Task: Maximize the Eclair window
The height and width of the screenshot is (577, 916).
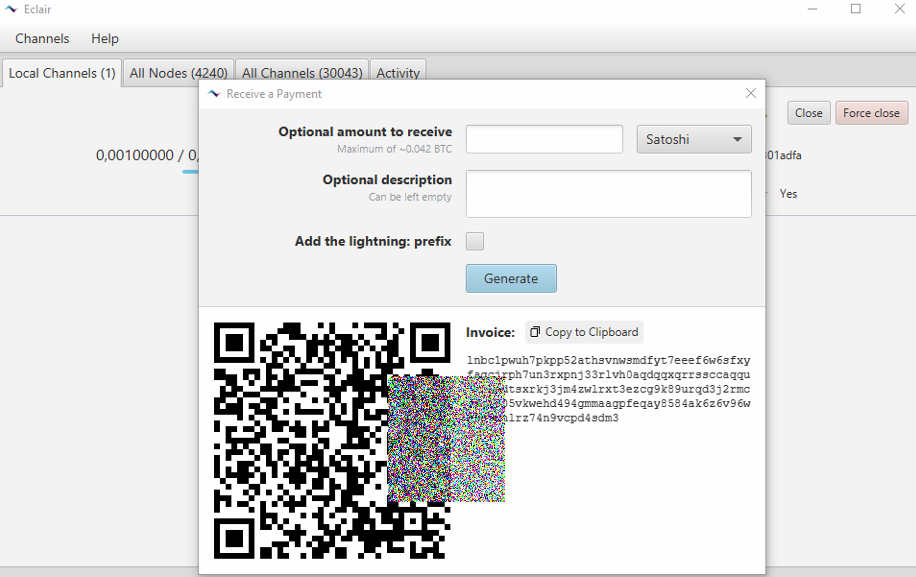Action: click(856, 9)
